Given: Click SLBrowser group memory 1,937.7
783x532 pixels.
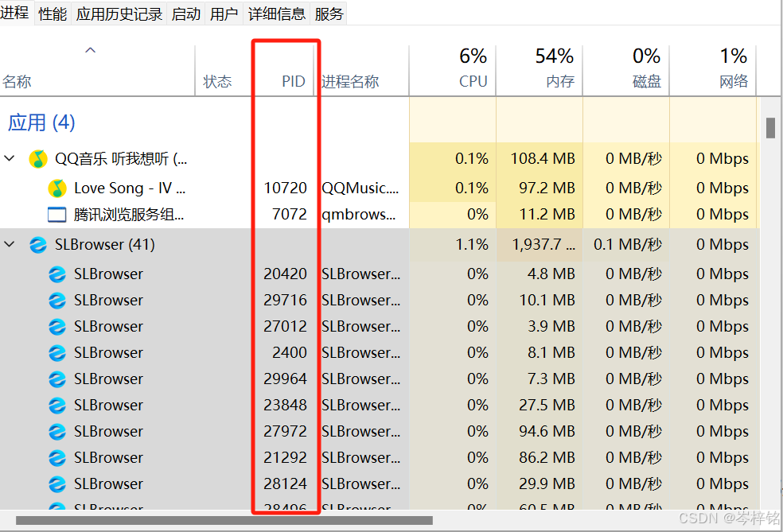Looking at the screenshot, I should click(543, 245).
